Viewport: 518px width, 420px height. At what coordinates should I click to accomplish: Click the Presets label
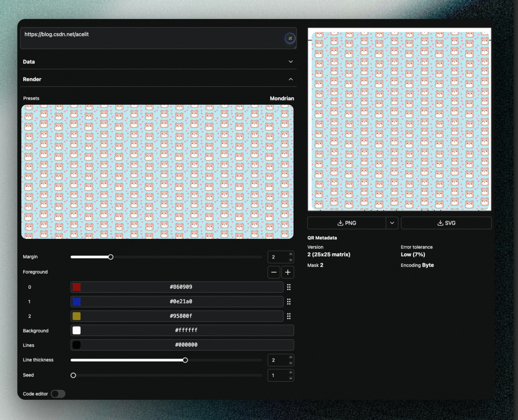[x=31, y=98]
